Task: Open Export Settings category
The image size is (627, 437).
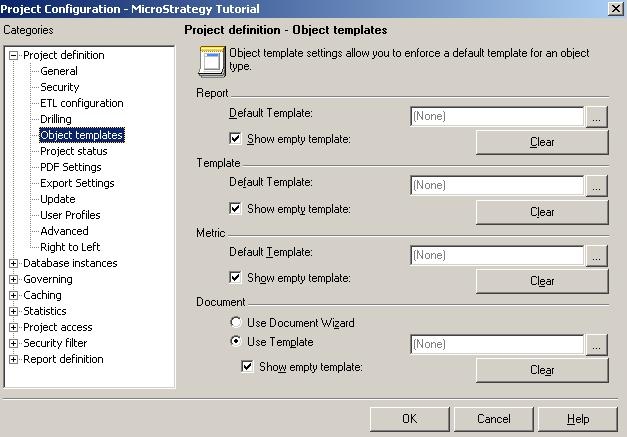Action: click(77, 183)
